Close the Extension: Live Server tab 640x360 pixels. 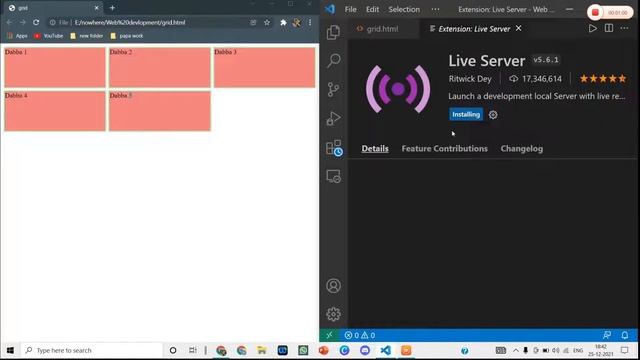[518, 28]
